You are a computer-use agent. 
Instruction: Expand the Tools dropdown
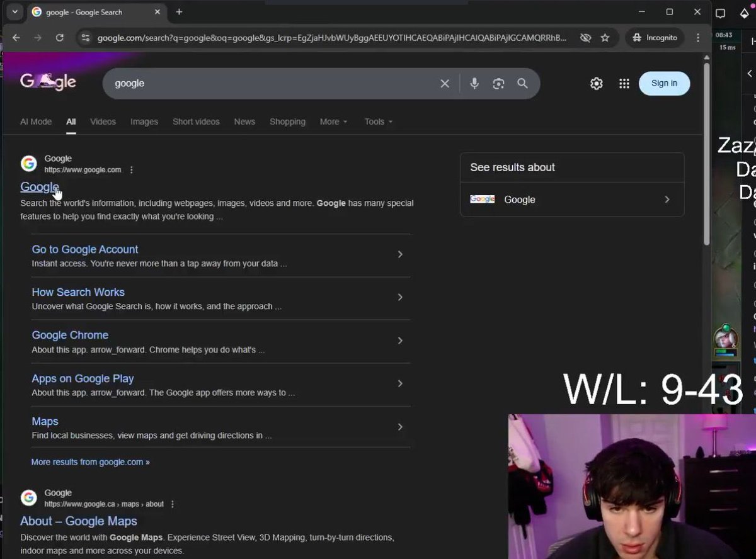(x=378, y=121)
